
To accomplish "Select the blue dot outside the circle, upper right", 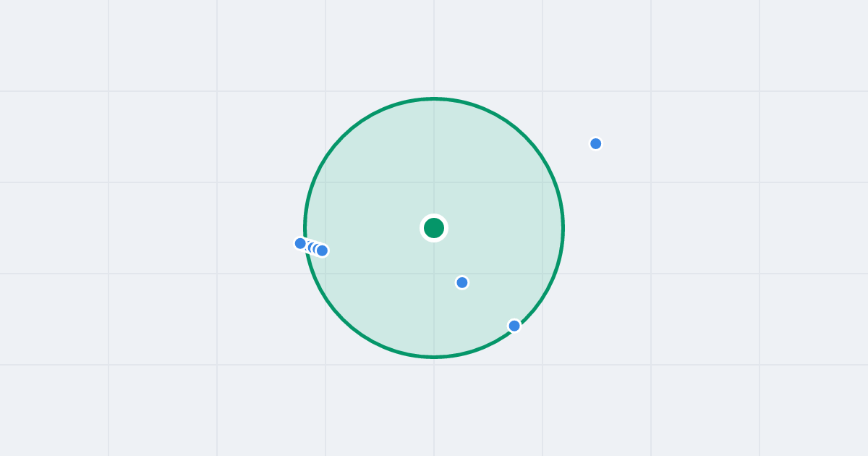I will (x=596, y=143).
